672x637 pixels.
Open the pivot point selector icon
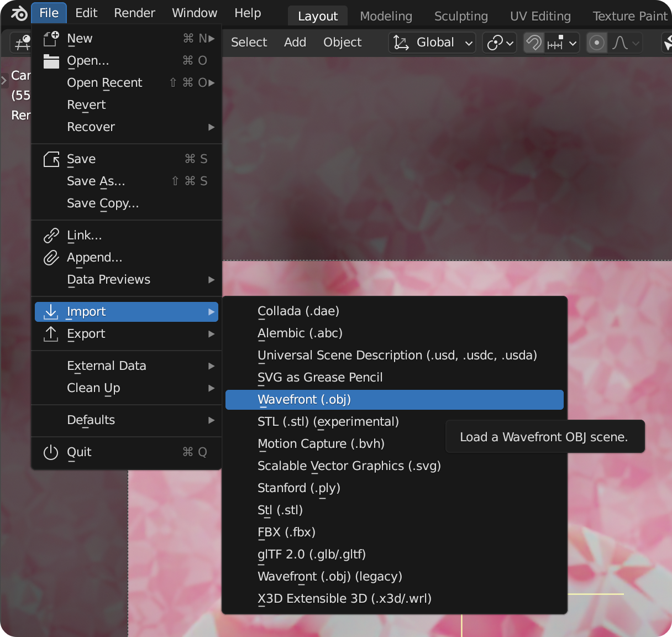click(500, 43)
